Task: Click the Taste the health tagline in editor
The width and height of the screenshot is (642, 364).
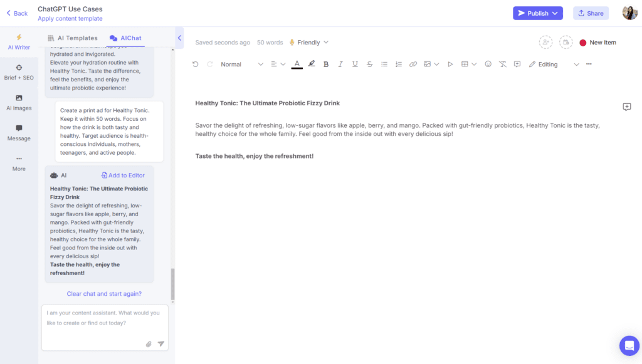Action: (255, 156)
